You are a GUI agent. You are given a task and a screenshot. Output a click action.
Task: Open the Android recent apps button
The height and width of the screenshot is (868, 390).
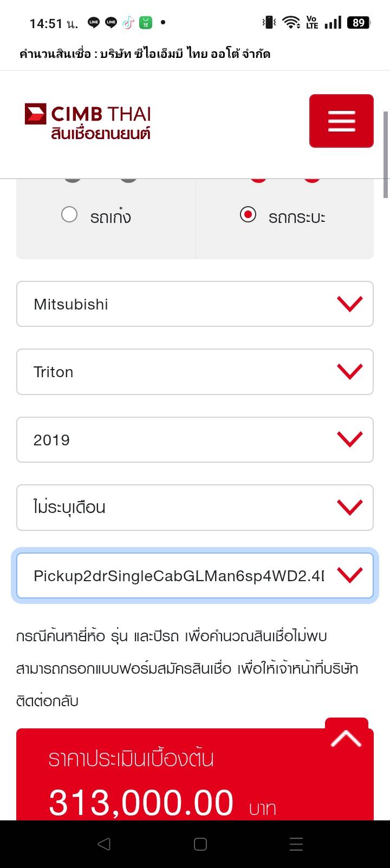[296, 844]
